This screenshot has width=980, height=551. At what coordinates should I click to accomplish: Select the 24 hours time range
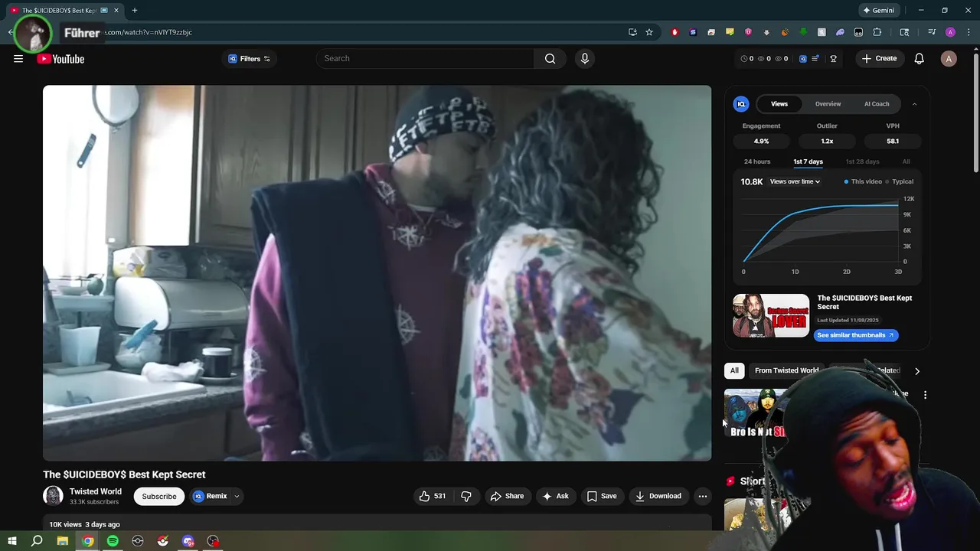757,161
